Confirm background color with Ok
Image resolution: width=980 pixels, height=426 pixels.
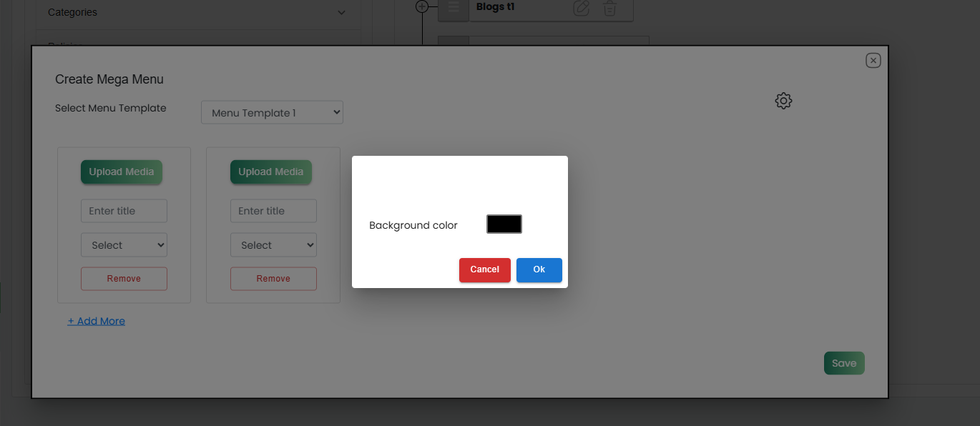point(539,270)
